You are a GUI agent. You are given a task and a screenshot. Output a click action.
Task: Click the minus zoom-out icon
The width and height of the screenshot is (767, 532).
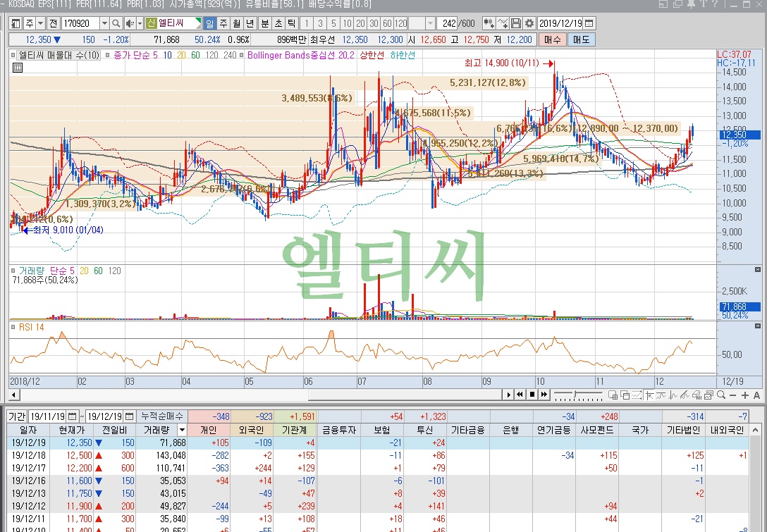point(732,395)
